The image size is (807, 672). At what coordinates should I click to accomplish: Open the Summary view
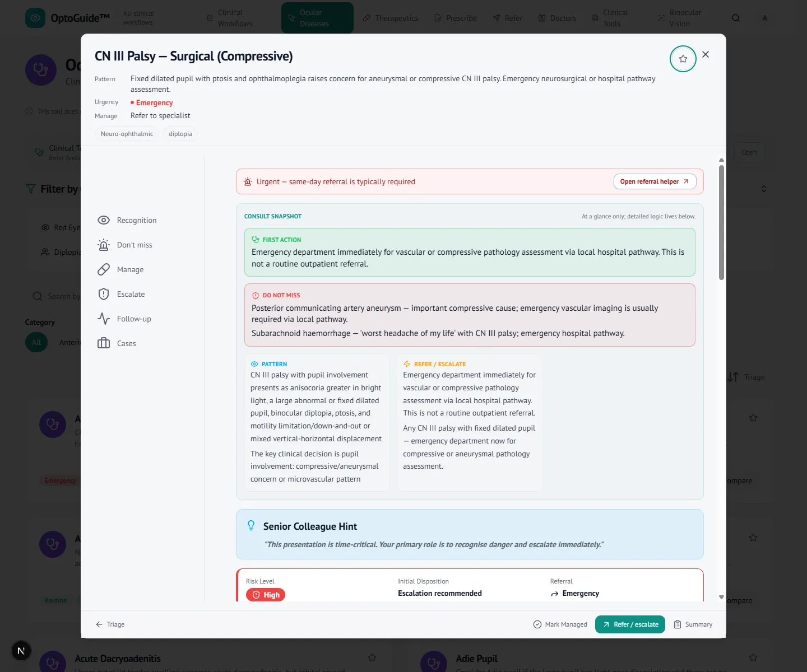693,624
